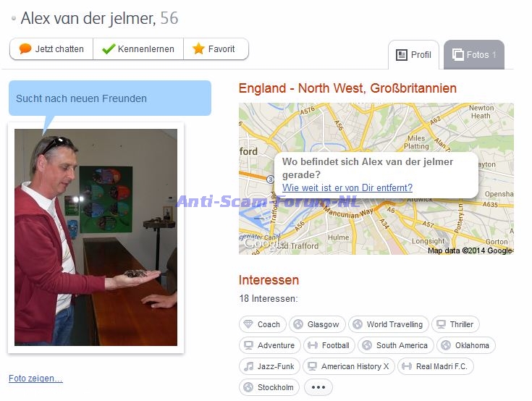Open the Profil tab

coord(413,55)
